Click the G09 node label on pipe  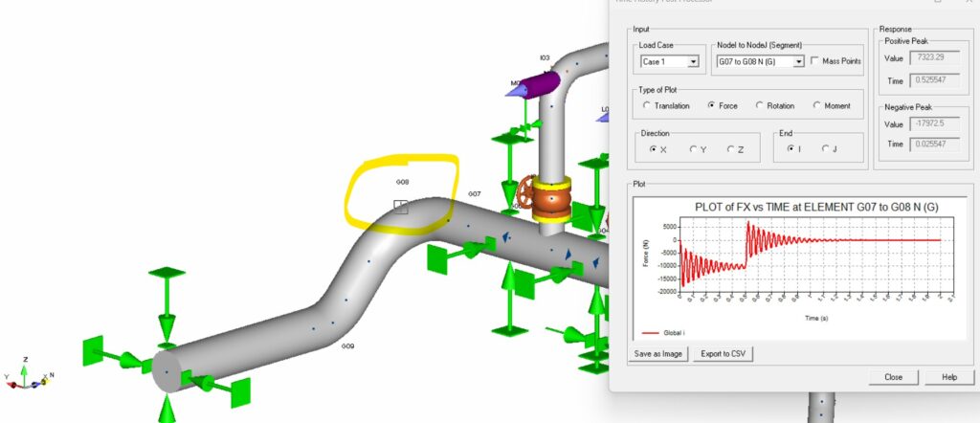tap(347, 345)
